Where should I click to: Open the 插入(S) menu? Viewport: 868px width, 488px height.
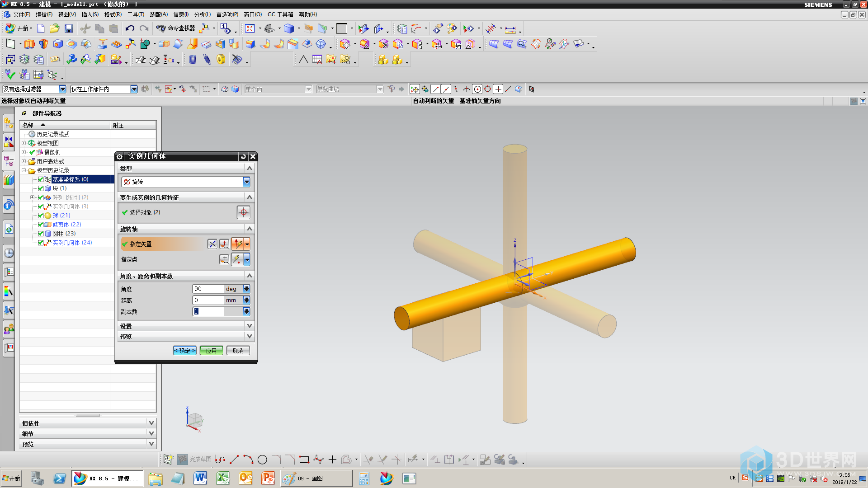click(x=90, y=14)
